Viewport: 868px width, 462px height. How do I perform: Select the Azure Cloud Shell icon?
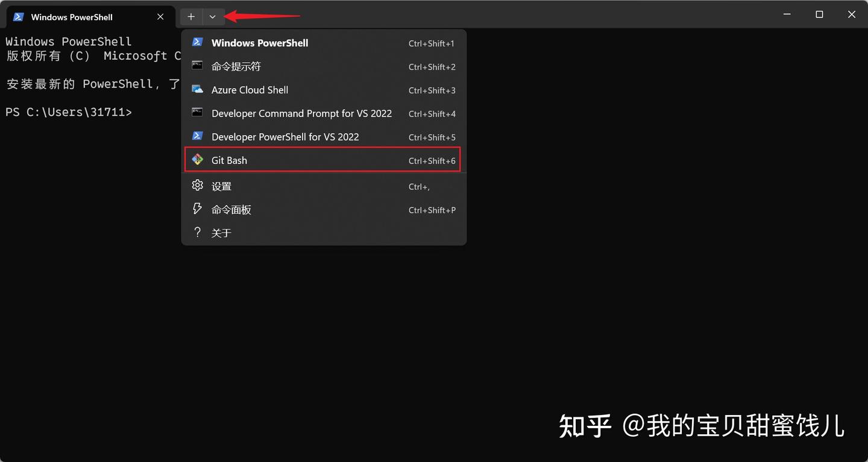tap(197, 90)
